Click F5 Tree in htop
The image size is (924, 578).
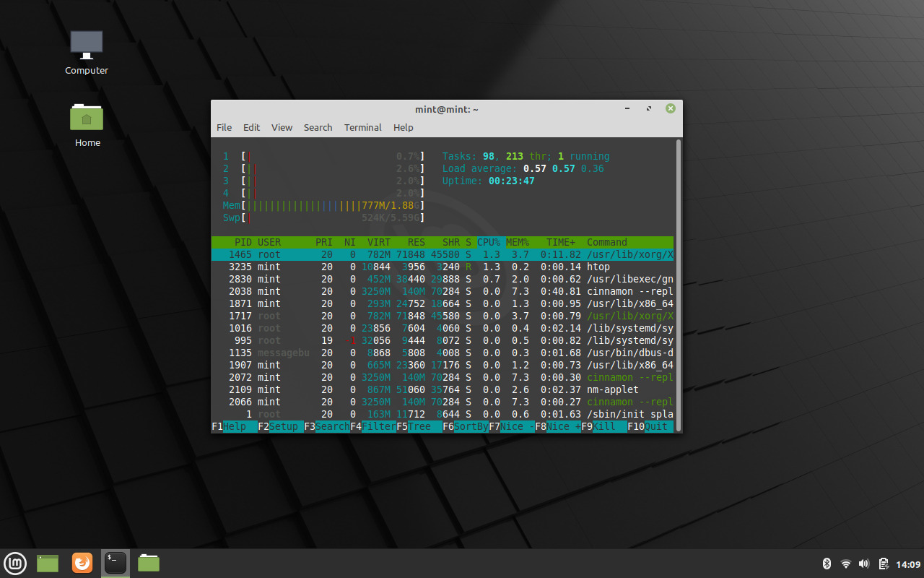(419, 426)
